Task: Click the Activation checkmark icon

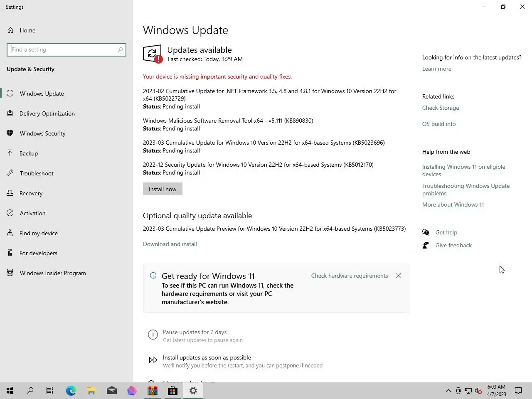Action: (10, 213)
